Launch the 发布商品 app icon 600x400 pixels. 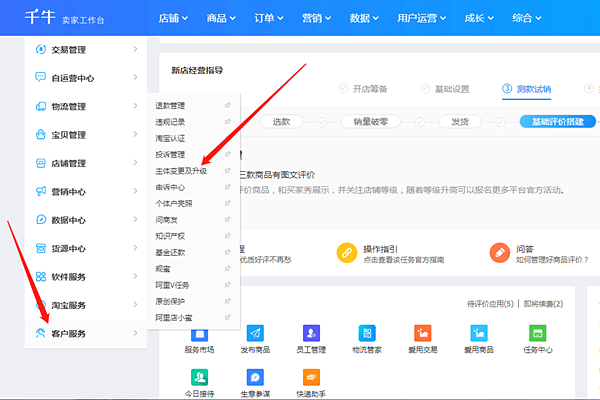pos(255,333)
